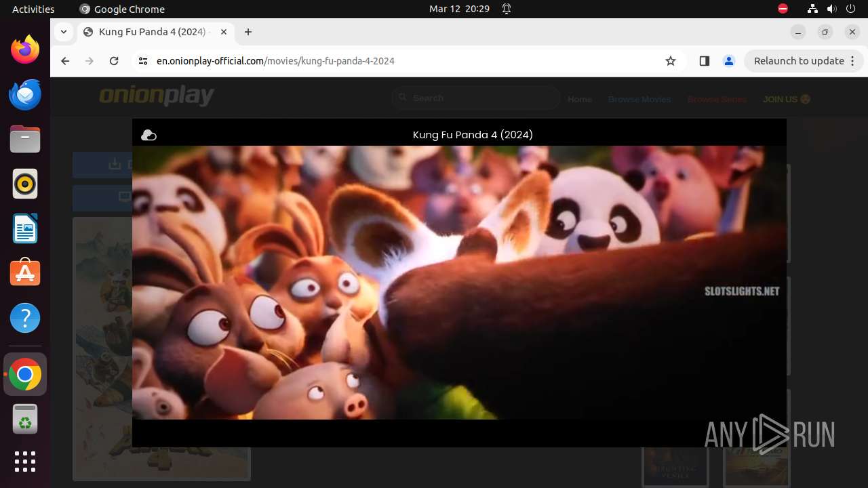Open the Home link

(580, 99)
